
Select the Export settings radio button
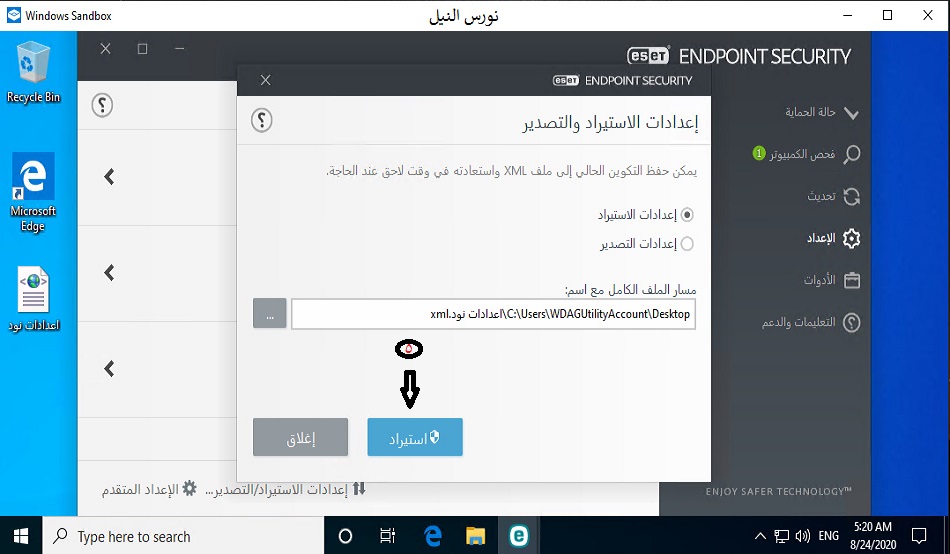point(687,243)
